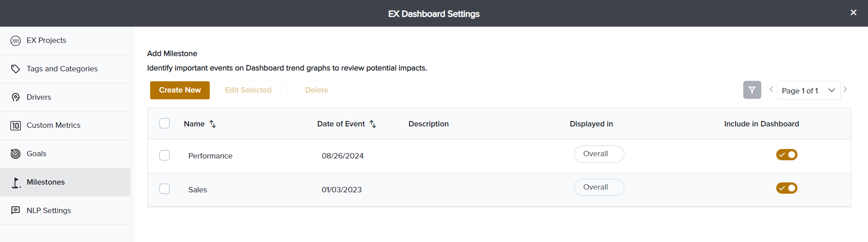Open Milestones section in sidebar
The height and width of the screenshot is (242, 868).
[46, 182]
